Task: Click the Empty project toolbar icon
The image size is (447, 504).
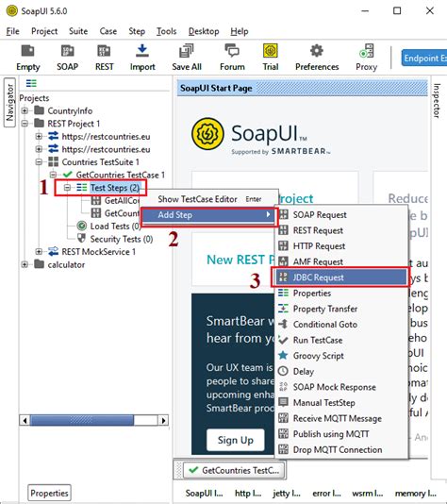Action: pos(28,51)
